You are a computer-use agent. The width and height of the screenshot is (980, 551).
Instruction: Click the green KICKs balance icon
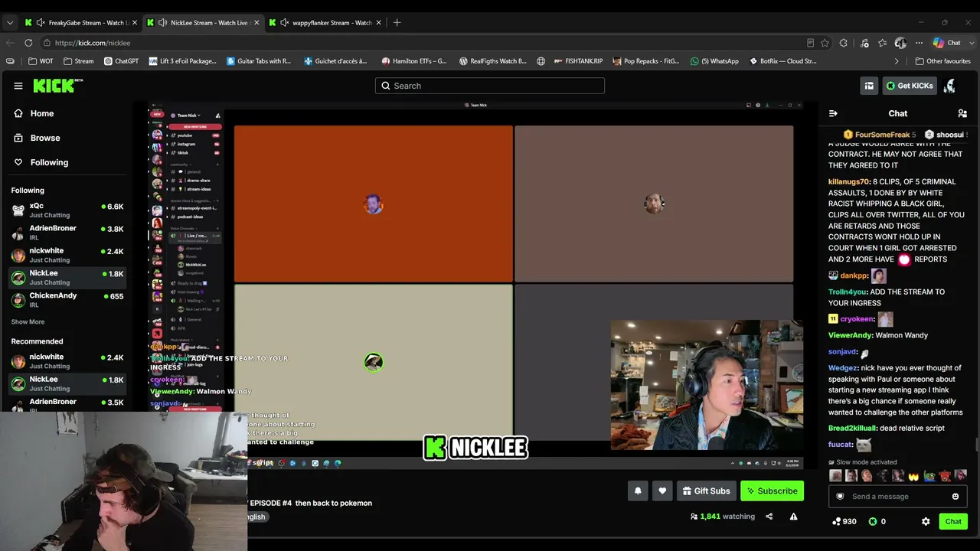click(872, 521)
